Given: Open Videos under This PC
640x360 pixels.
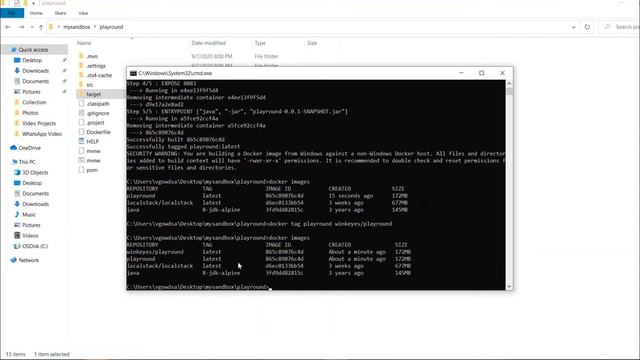Looking at the screenshot, I should point(30,236).
